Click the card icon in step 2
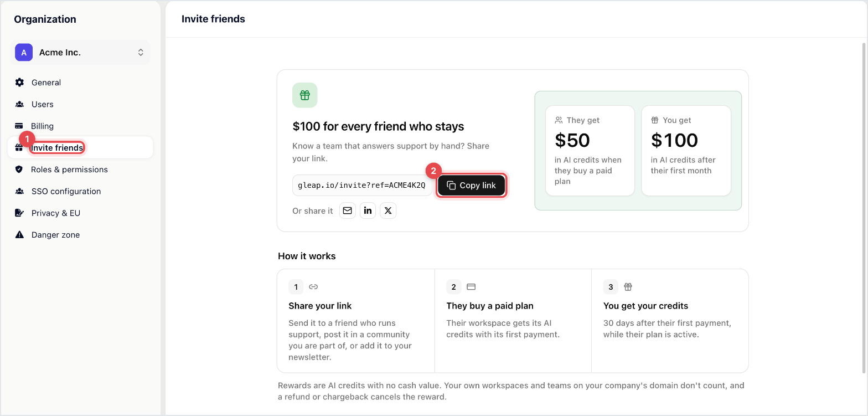868x416 pixels. click(471, 287)
